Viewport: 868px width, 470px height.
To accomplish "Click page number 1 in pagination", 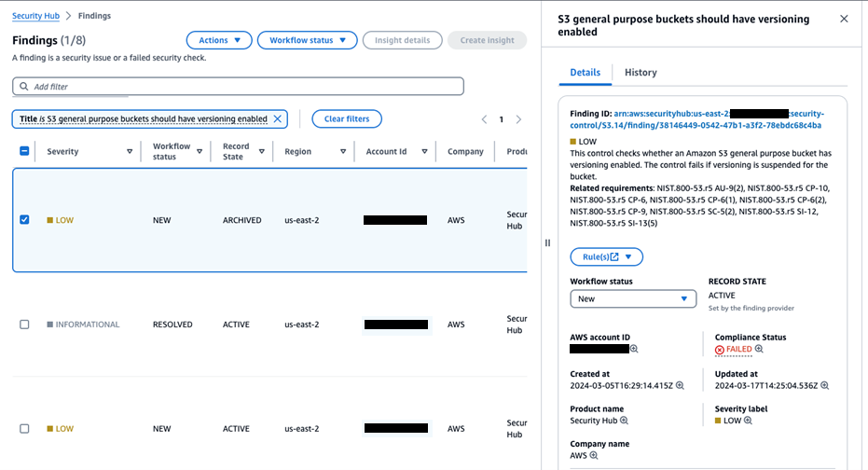I will click(502, 119).
